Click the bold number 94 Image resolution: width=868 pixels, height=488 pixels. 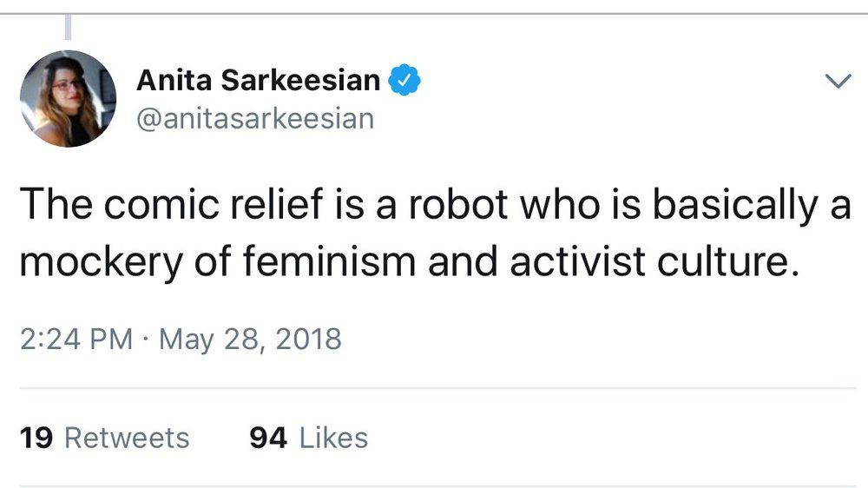[x=267, y=438]
